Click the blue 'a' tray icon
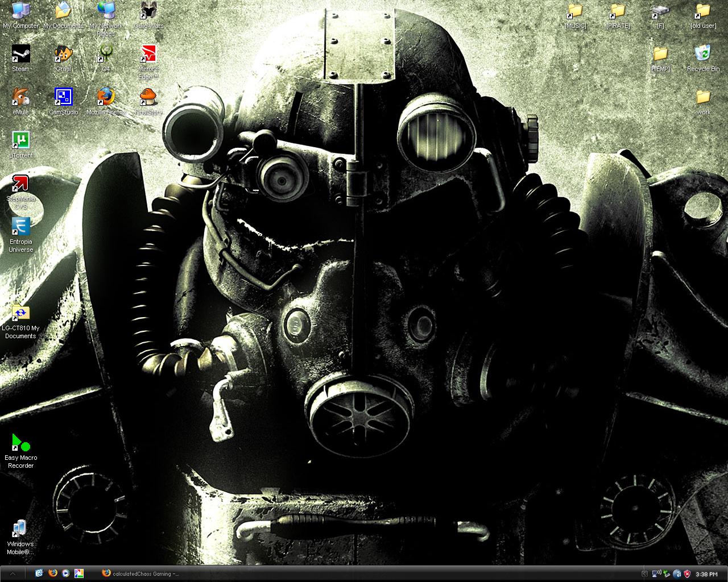Viewport: 728px width, 582px height. click(677, 574)
